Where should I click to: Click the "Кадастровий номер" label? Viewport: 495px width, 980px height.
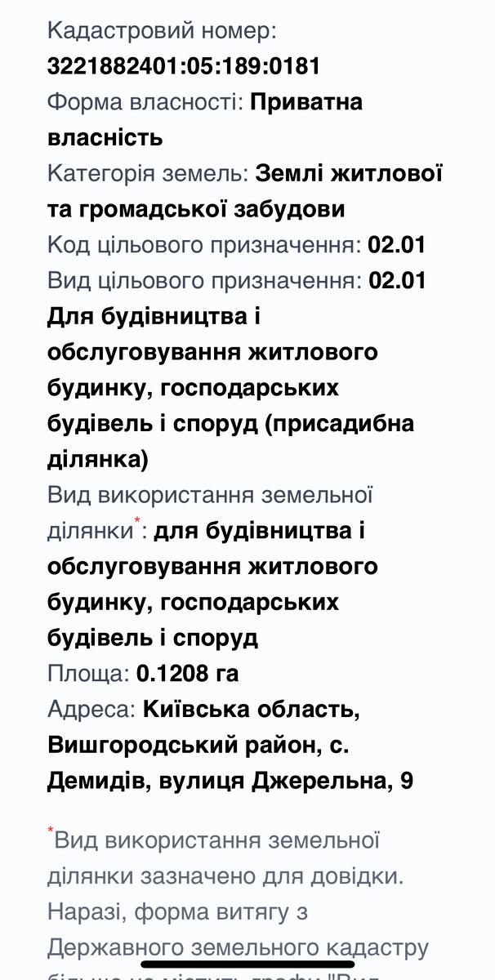coord(162,31)
